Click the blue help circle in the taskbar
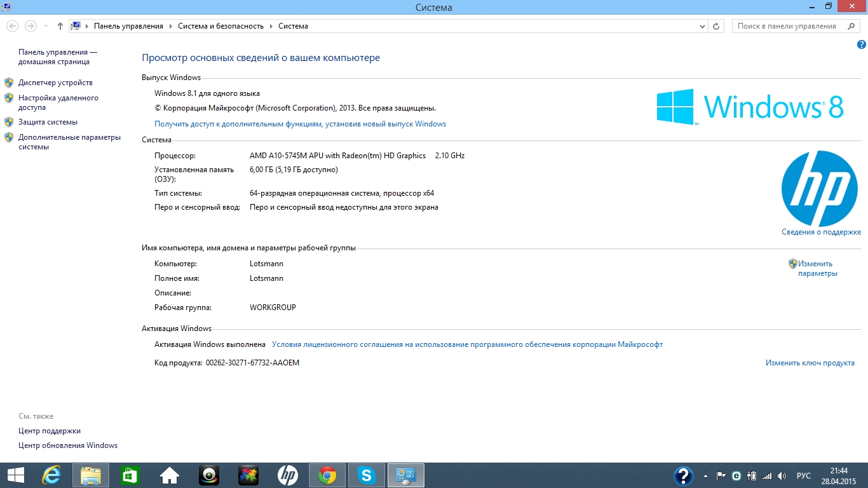Screen dimensions: 868x488 [683, 475]
